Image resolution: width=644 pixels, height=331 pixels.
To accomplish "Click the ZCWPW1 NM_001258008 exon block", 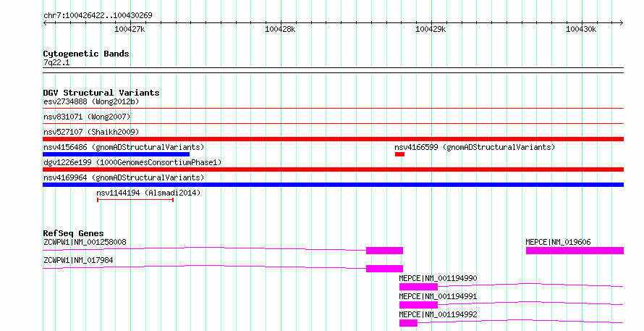I will [x=384, y=251].
